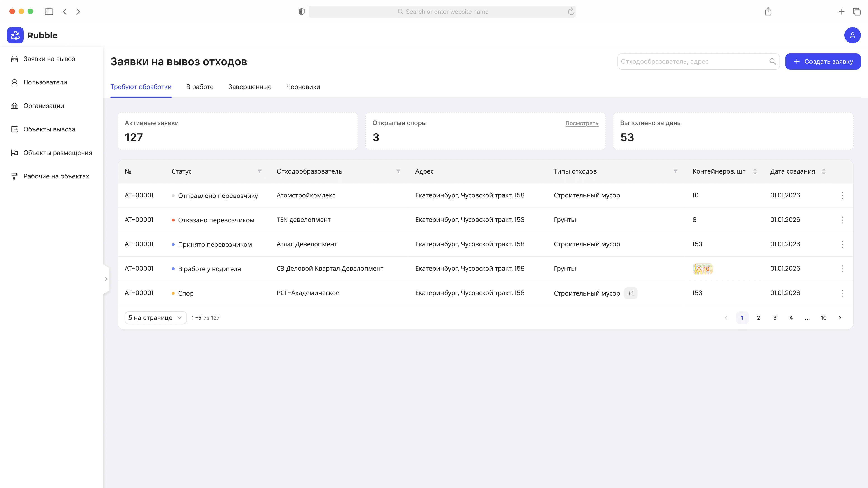Select the 'Требуют обработки' tab
This screenshot has height=488, width=868.
[141, 87]
